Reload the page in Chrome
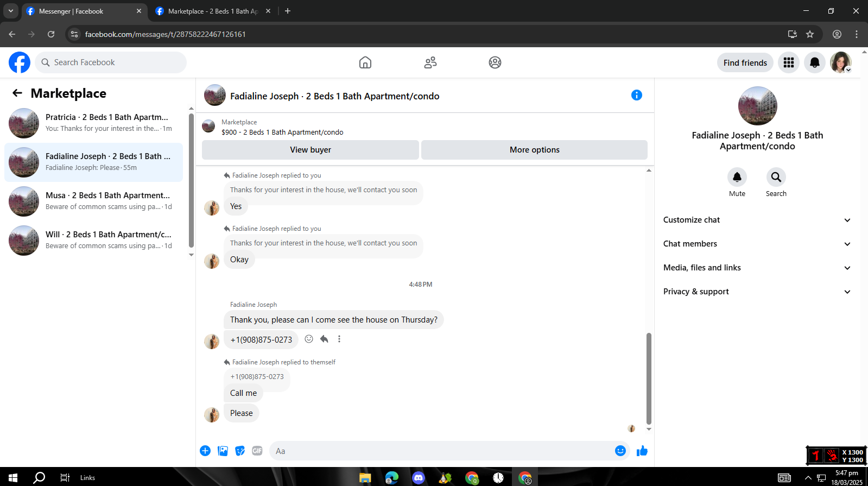The image size is (868, 486). (x=51, y=34)
